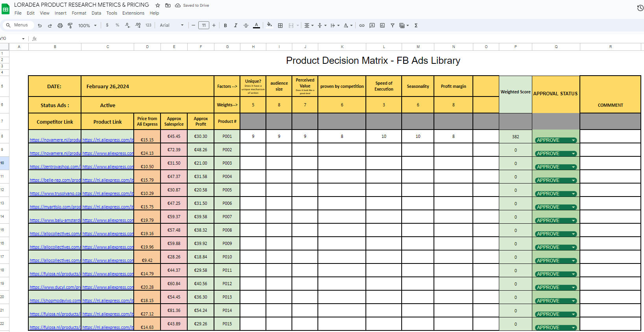Open shopmodavivo competitor link for P013
The height and width of the screenshot is (332, 644).
[55, 300]
